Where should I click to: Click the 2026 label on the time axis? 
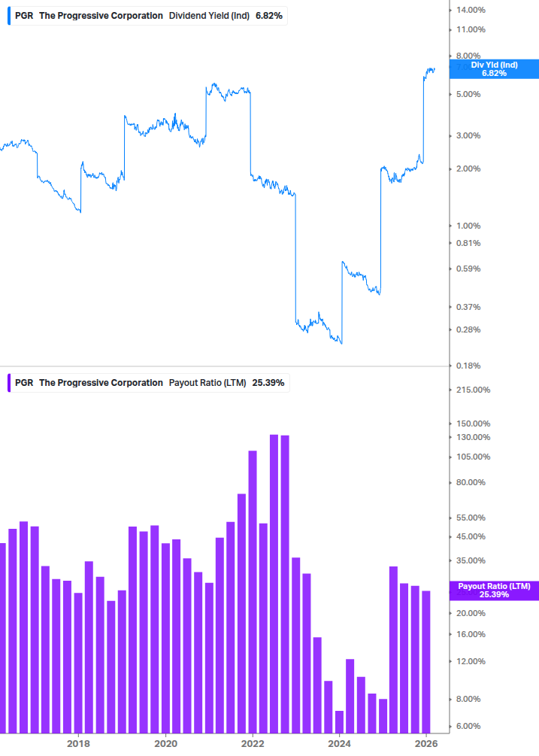tap(426, 744)
